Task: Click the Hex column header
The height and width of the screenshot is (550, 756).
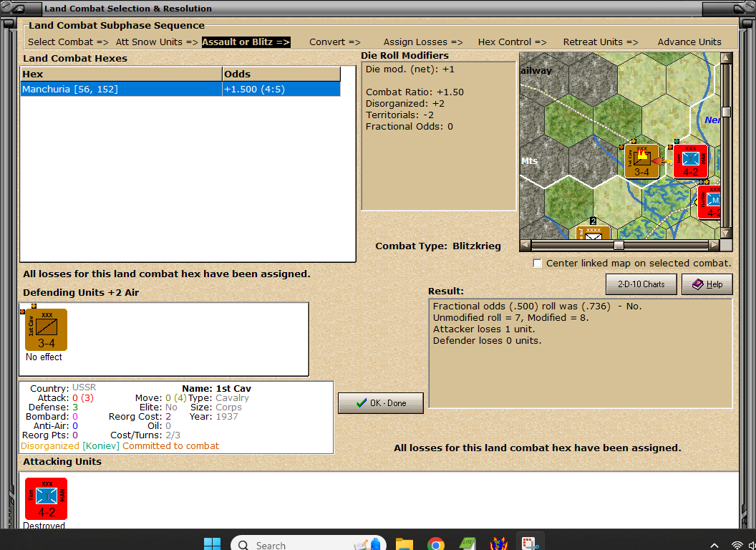Action: point(122,74)
